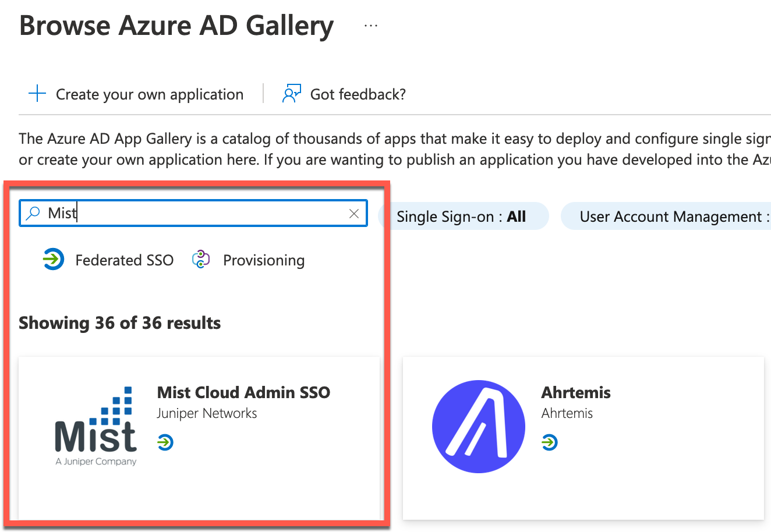Click the Got feedback? link

tap(358, 94)
